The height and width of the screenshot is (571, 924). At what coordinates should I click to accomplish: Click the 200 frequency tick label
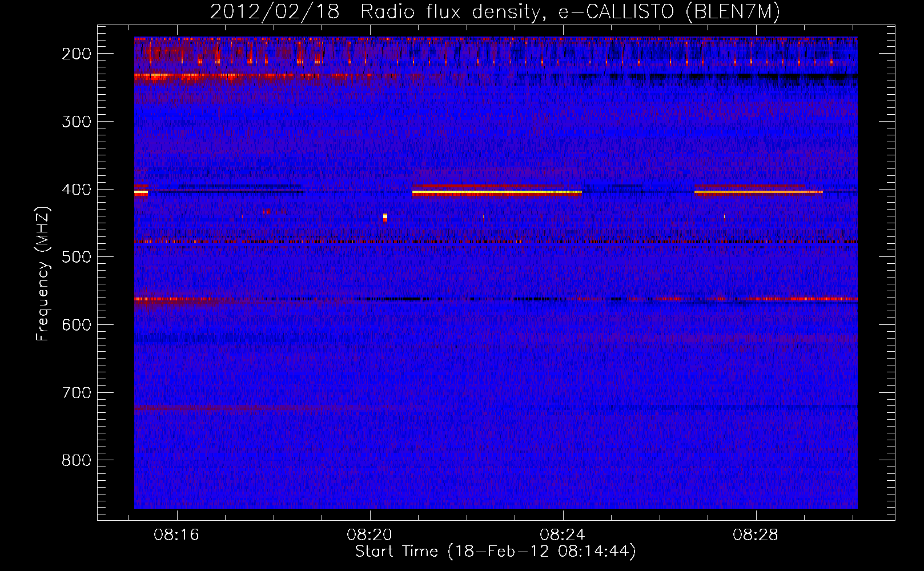click(x=77, y=54)
